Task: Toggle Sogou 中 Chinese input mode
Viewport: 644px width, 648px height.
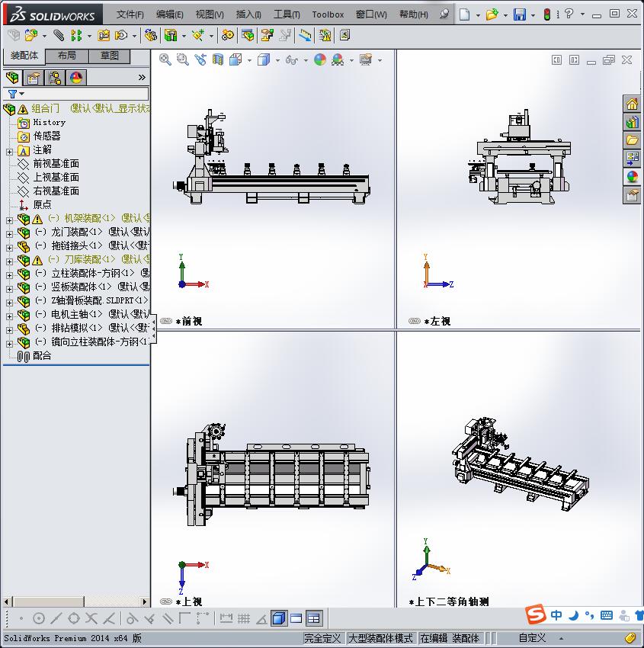Action: [x=556, y=615]
